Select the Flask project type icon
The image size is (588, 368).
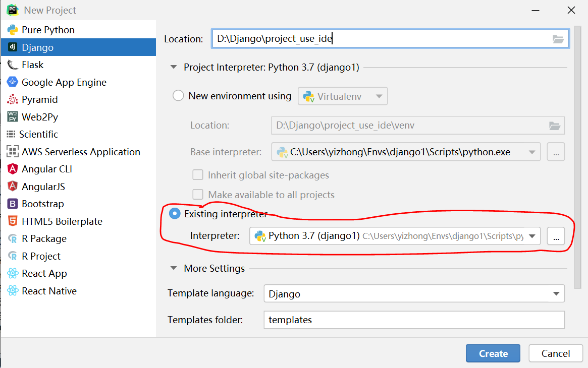[13, 65]
